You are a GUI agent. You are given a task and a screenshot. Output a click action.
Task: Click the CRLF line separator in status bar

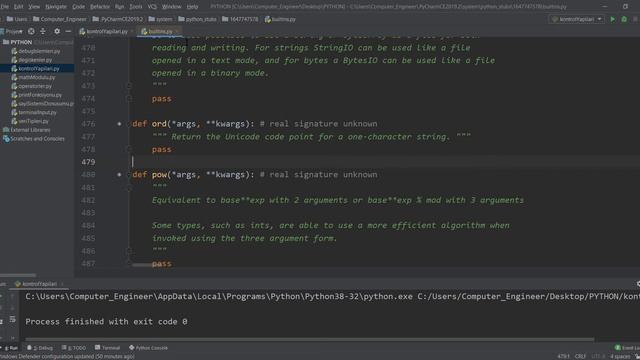point(580,356)
